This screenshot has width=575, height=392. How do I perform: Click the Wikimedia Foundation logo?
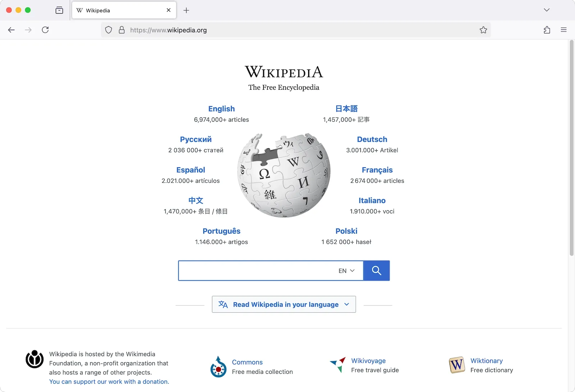34,359
